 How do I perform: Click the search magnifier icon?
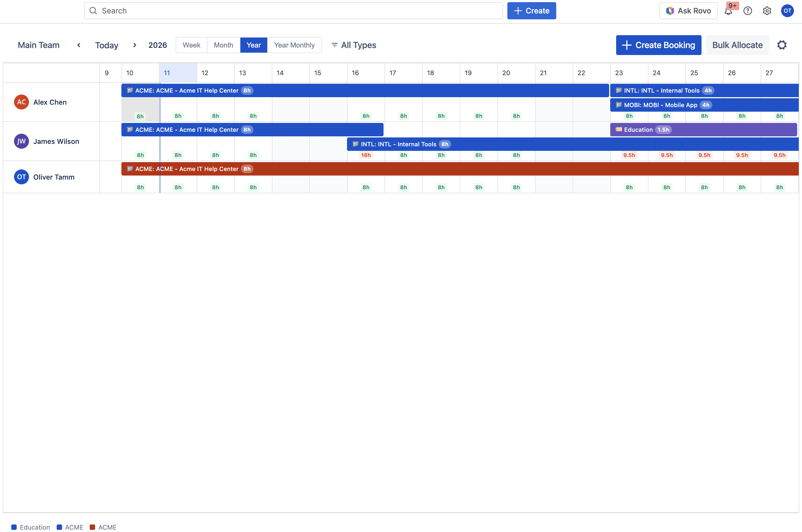click(94, 10)
